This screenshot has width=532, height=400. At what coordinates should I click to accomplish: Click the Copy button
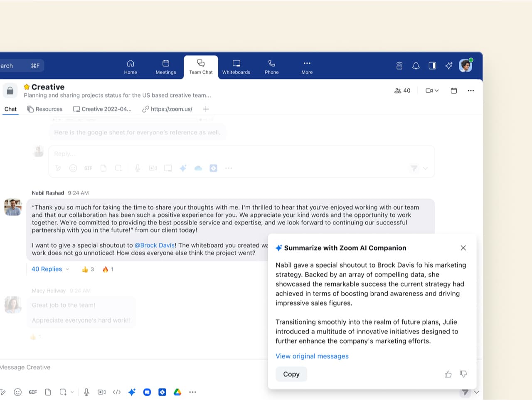(x=291, y=374)
